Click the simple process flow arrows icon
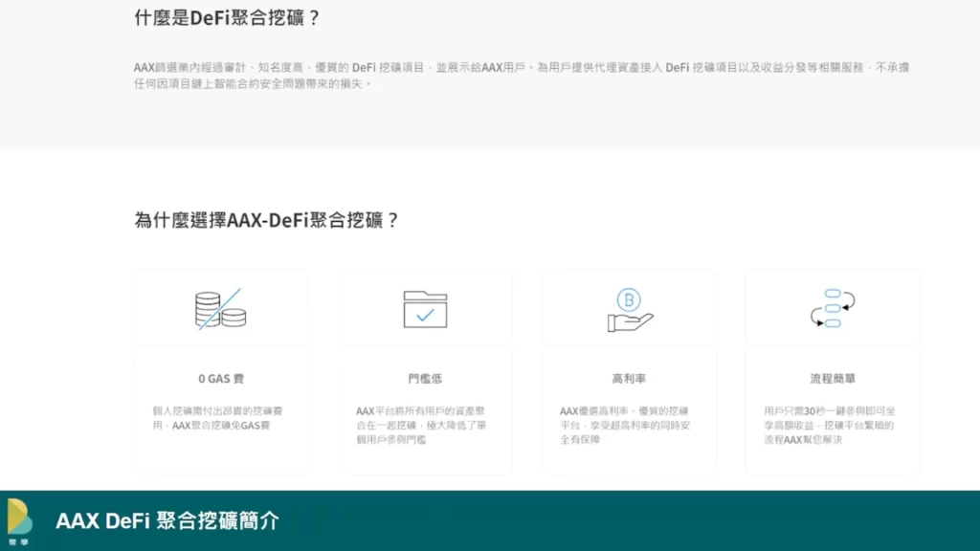Screen dimensions: 980x551 click(833, 308)
